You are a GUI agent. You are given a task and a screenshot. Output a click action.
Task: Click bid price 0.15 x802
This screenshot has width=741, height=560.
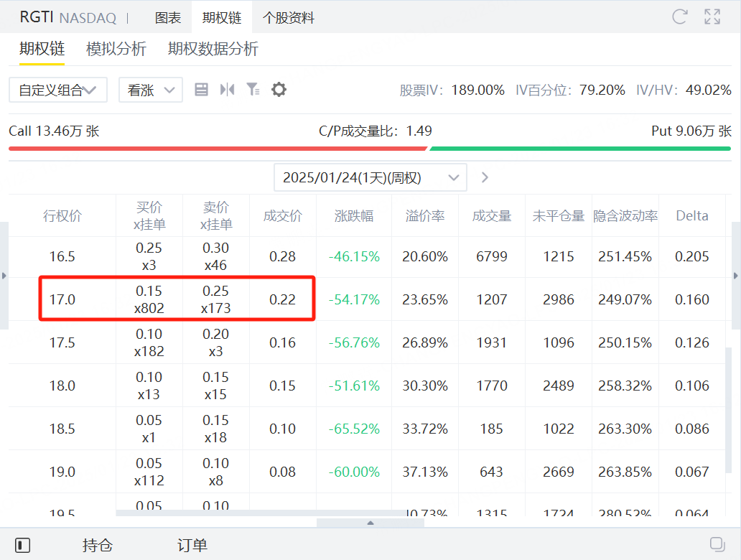pyautogui.click(x=149, y=299)
